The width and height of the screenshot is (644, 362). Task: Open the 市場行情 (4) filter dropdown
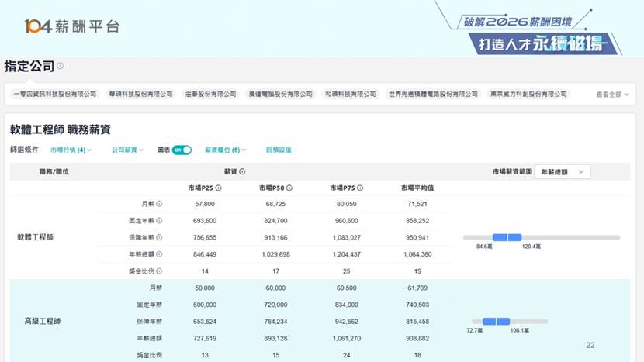click(71, 150)
